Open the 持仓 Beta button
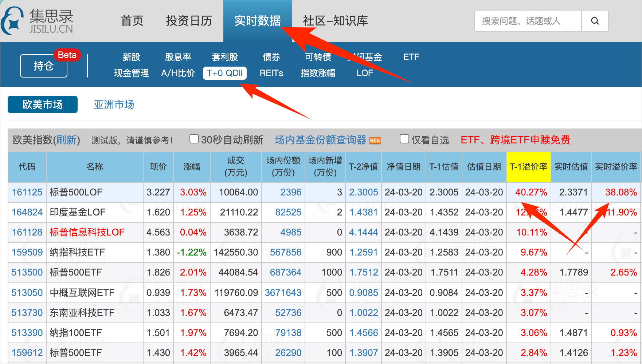Image resolution: width=642 pixels, height=364 pixels. pyautogui.click(x=44, y=66)
